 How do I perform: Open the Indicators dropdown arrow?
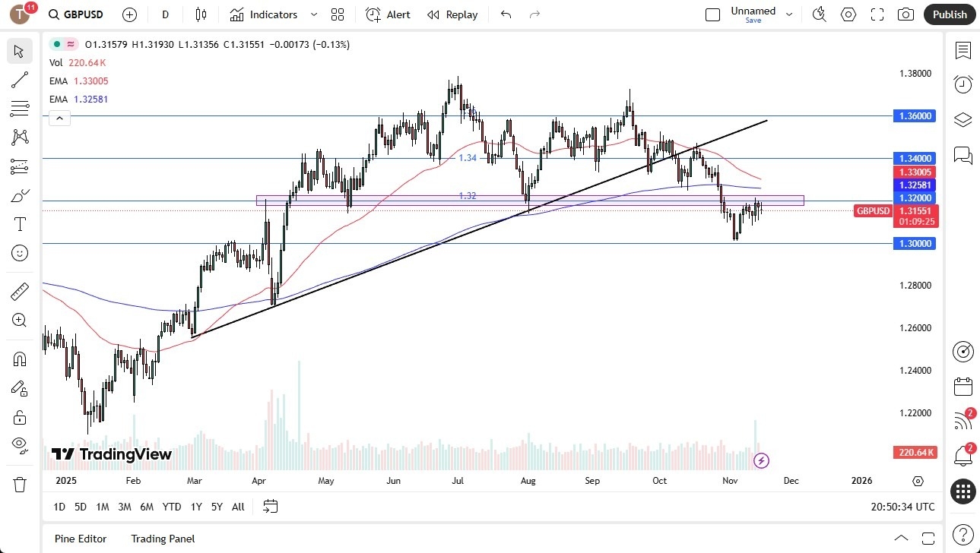click(x=312, y=14)
